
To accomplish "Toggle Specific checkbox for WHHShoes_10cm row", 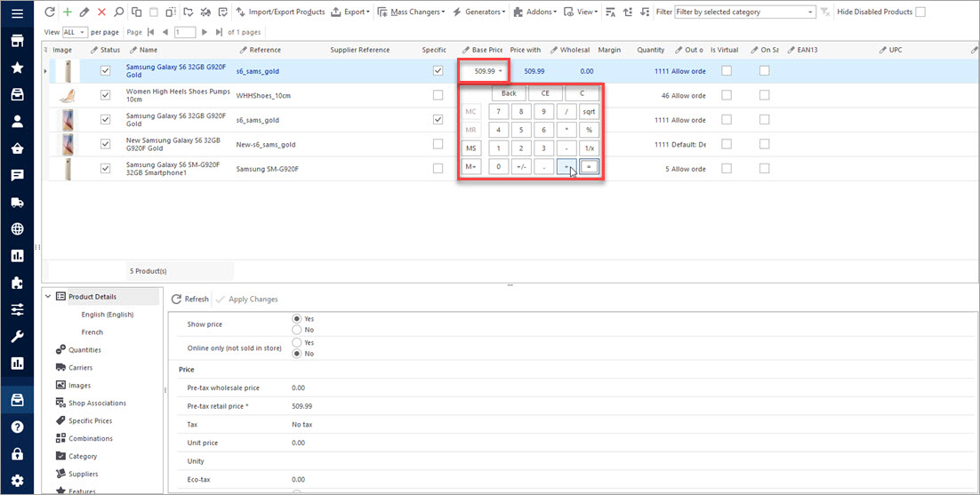I will [438, 95].
